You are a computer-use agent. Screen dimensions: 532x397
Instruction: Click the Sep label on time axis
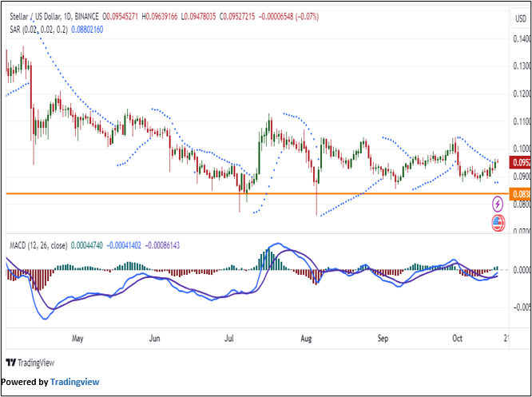[x=383, y=339]
